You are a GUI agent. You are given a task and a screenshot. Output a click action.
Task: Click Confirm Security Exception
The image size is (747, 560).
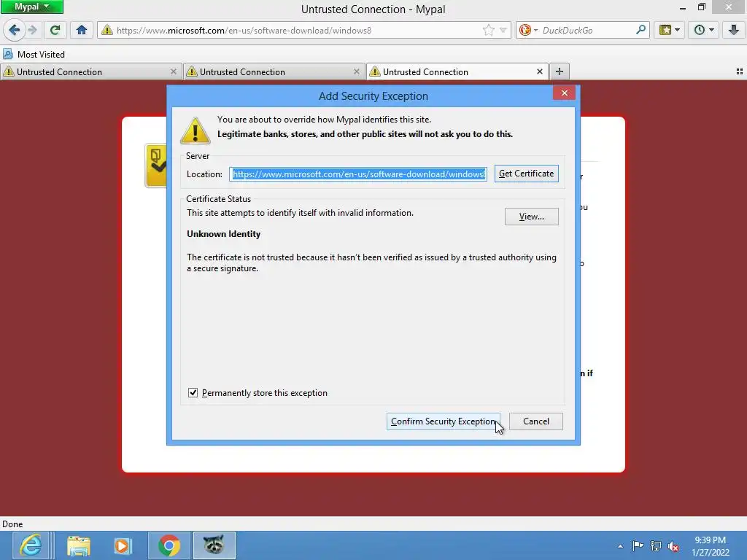coord(443,421)
